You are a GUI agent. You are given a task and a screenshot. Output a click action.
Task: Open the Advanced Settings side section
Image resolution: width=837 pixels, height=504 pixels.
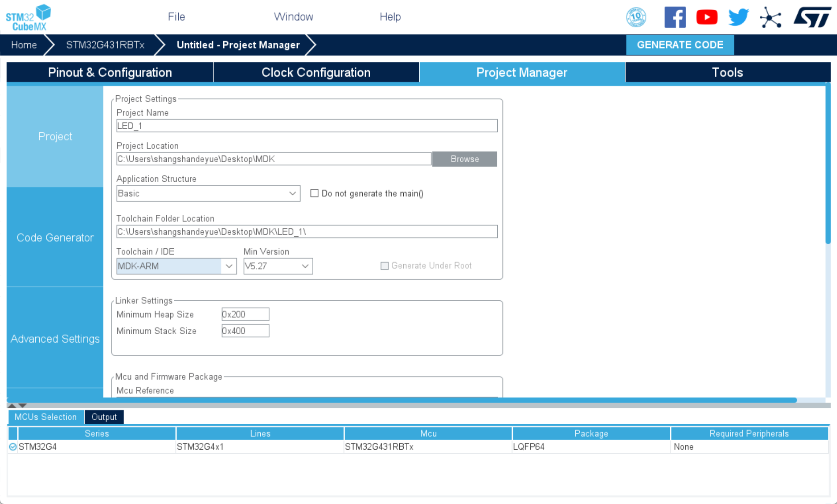click(55, 339)
